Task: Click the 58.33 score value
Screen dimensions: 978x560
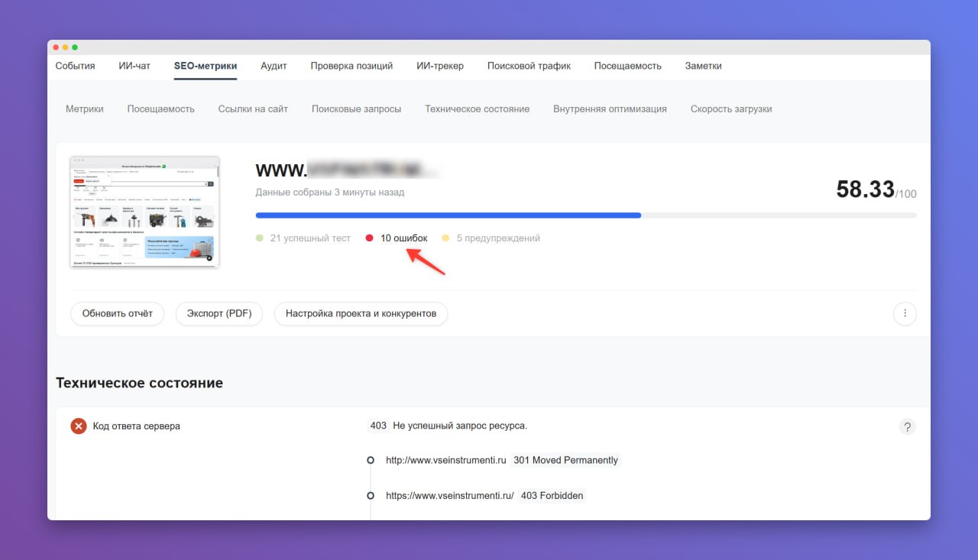Action: coord(865,189)
